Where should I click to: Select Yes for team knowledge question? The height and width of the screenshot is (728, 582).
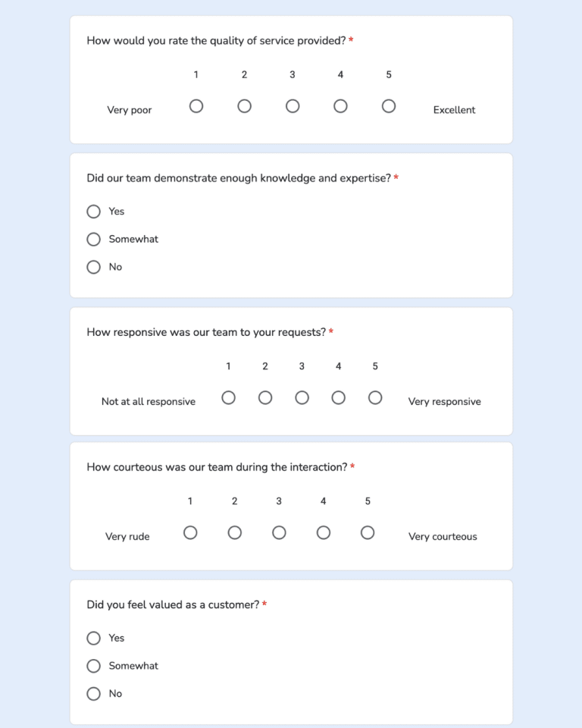pos(93,211)
